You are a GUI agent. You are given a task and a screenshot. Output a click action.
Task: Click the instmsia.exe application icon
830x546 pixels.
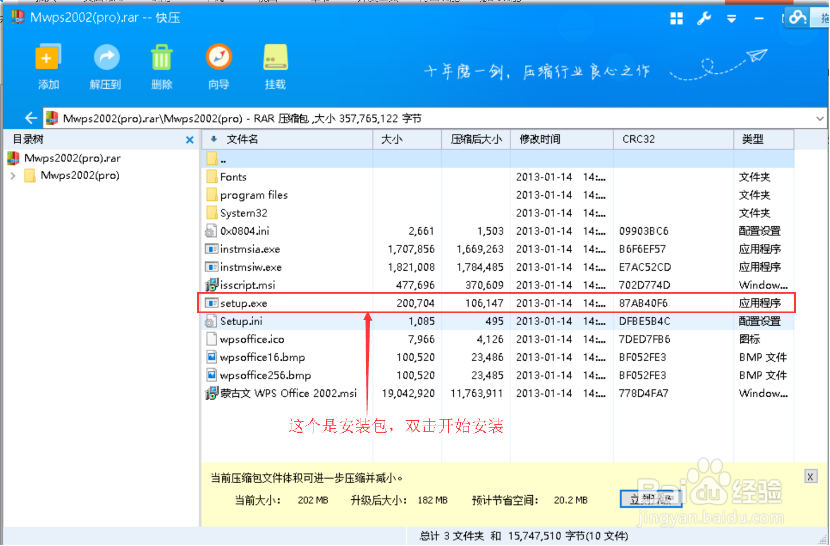click(x=212, y=249)
